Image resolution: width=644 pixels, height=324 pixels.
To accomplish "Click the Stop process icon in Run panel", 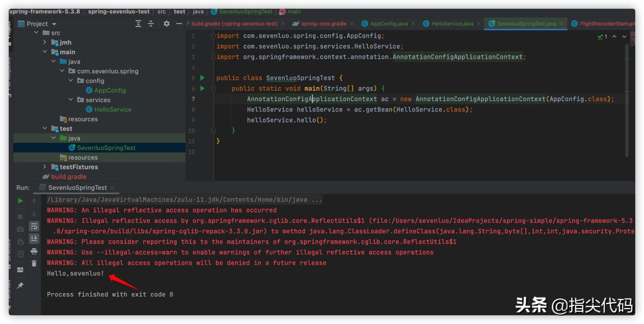I will [20, 216].
